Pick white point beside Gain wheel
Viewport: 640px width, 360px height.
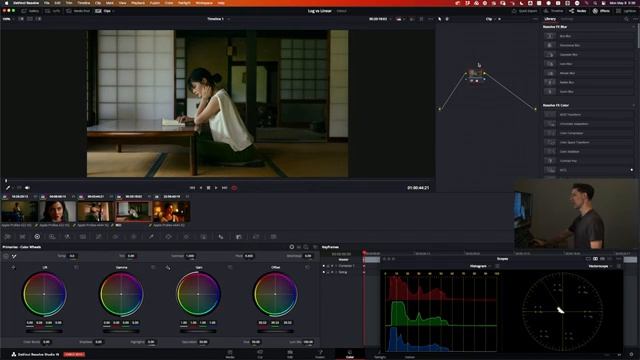[168, 268]
